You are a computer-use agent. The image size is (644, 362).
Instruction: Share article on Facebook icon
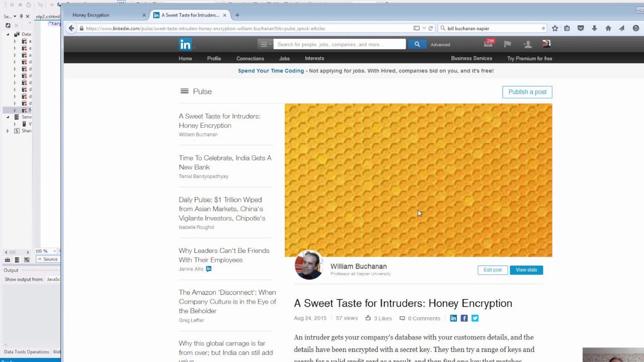(464, 318)
